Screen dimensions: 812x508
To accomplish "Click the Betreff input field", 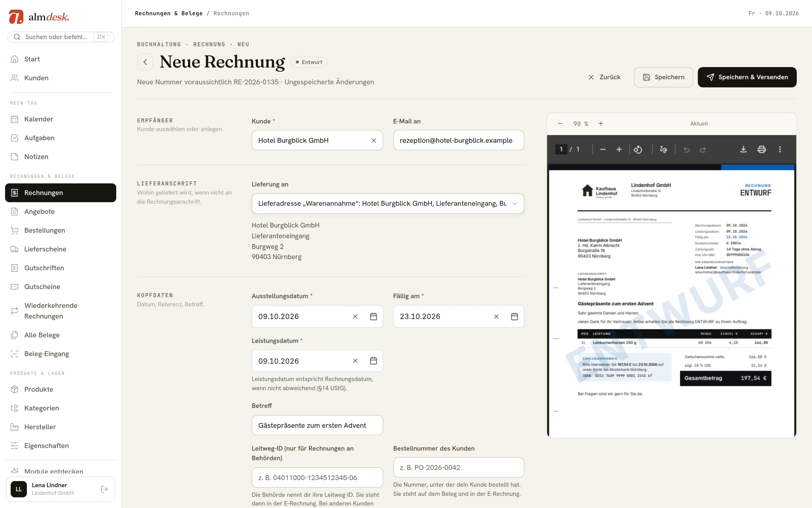I will (x=317, y=425).
